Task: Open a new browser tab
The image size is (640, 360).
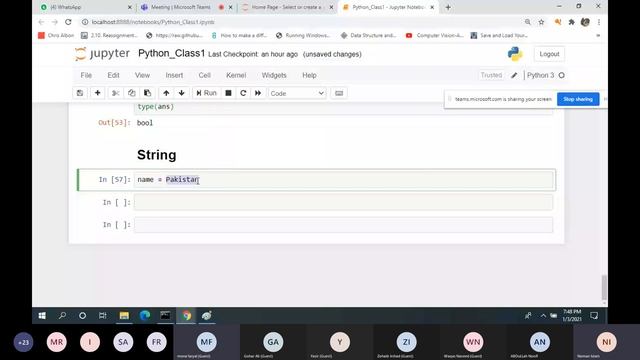Action: point(448,7)
